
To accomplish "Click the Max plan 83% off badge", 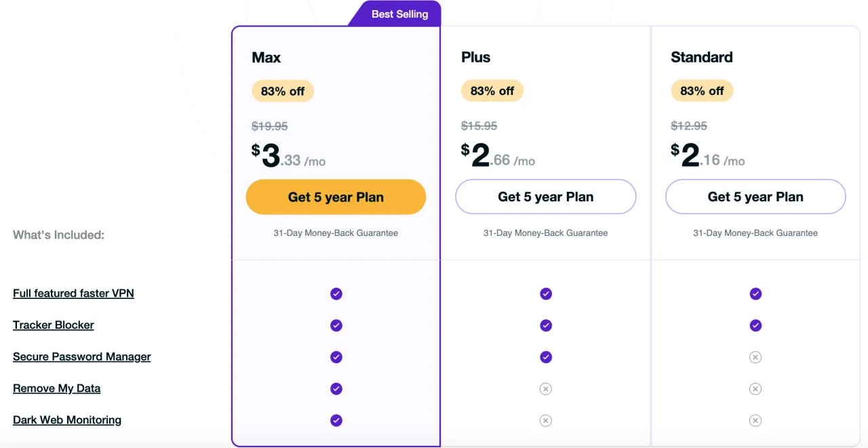I will [283, 91].
